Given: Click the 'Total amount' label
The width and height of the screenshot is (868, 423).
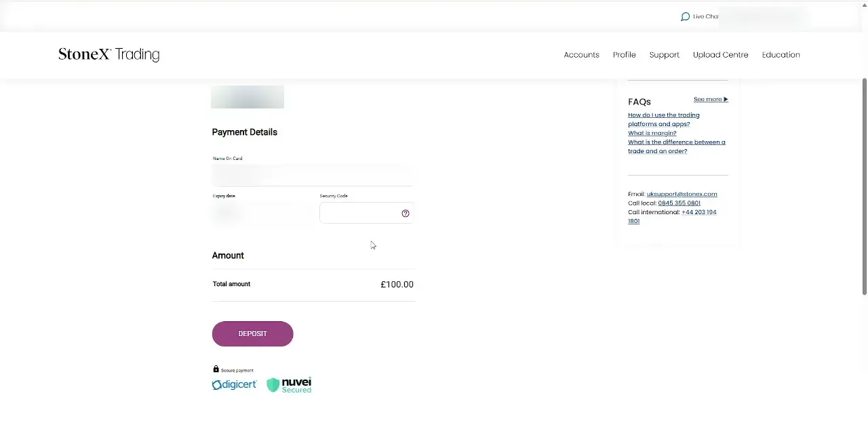Looking at the screenshot, I should tap(231, 284).
